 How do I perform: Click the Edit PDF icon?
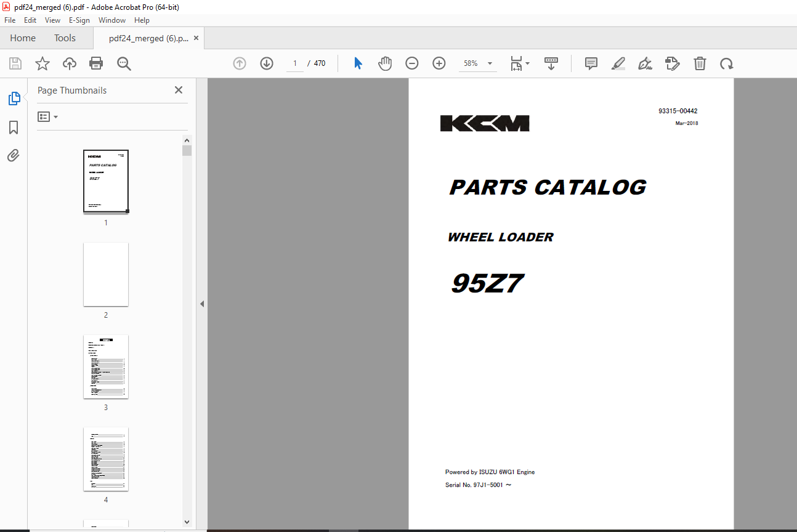pos(673,63)
